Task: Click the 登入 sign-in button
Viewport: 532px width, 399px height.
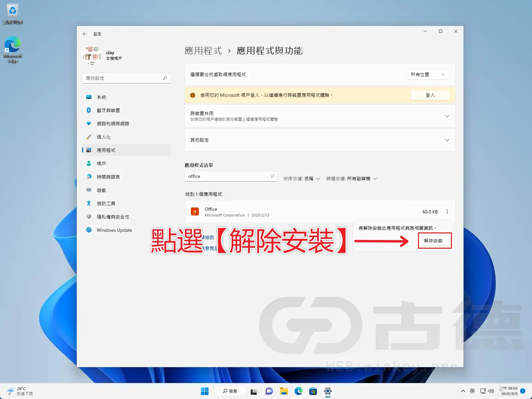Action: 430,95
